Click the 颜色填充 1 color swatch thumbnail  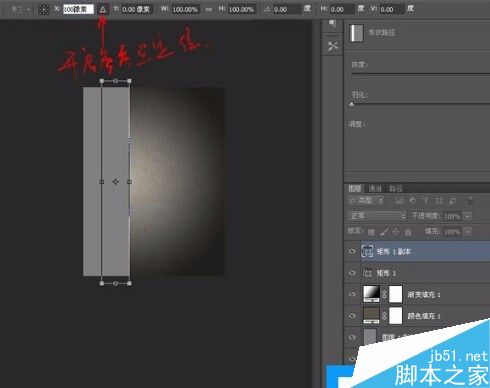[x=371, y=315]
